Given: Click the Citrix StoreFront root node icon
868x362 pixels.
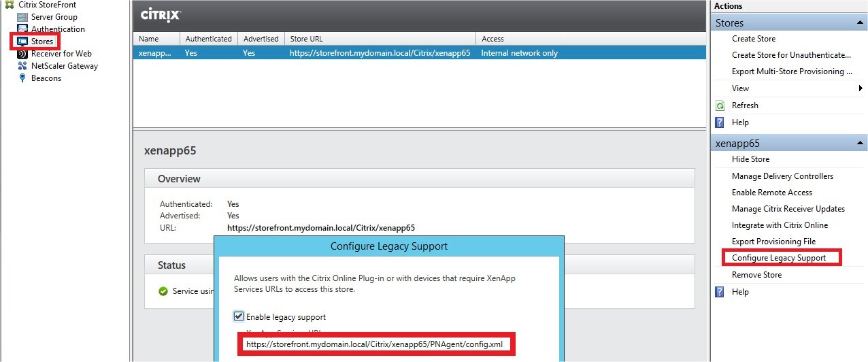Looking at the screenshot, I should point(9,5).
